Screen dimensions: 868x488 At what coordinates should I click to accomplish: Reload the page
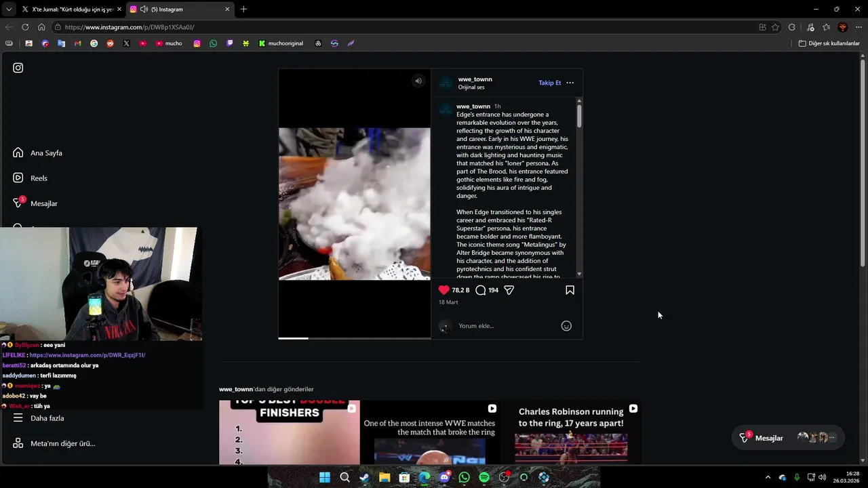pos(25,27)
